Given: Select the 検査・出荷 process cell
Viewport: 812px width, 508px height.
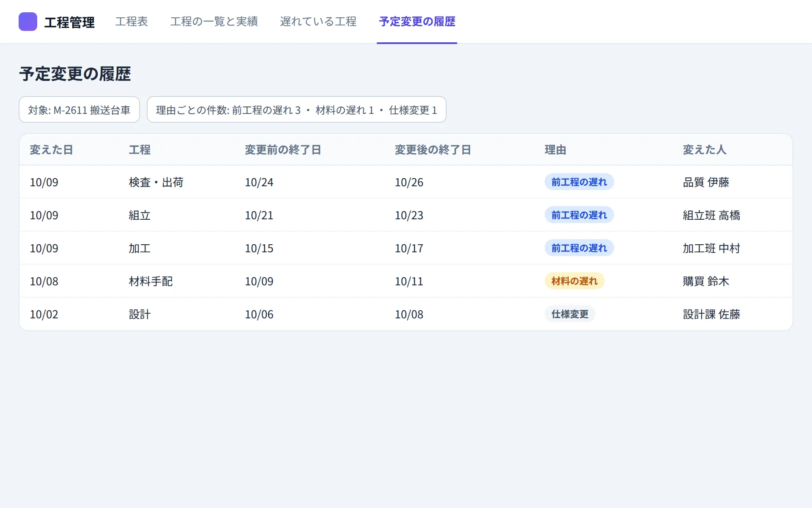Looking at the screenshot, I should pos(156,182).
